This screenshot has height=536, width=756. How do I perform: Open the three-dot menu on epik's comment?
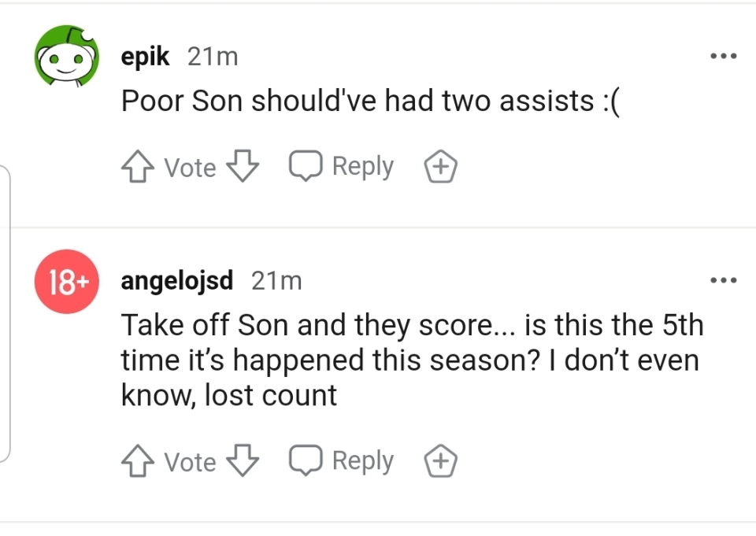[x=723, y=57]
